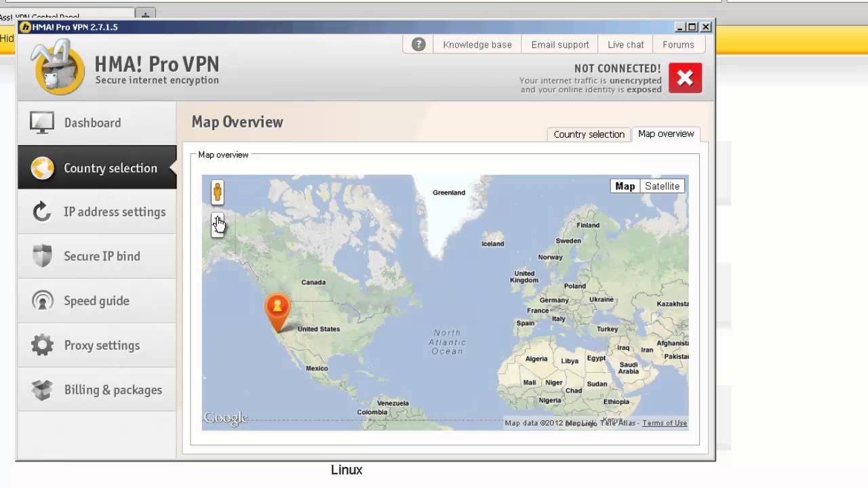The height and width of the screenshot is (488, 868).
Task: Switch to the Country selection tab
Action: [x=589, y=134]
